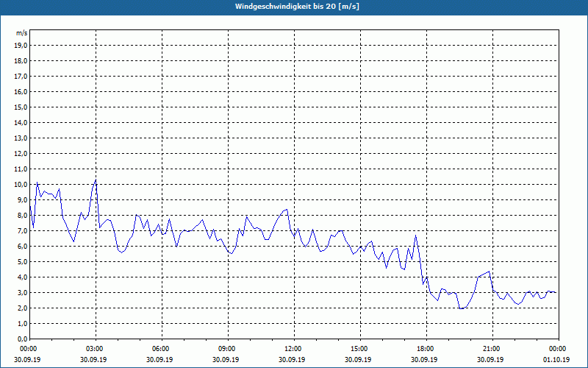Click the 03:00 time label

pyautogui.click(x=96, y=349)
